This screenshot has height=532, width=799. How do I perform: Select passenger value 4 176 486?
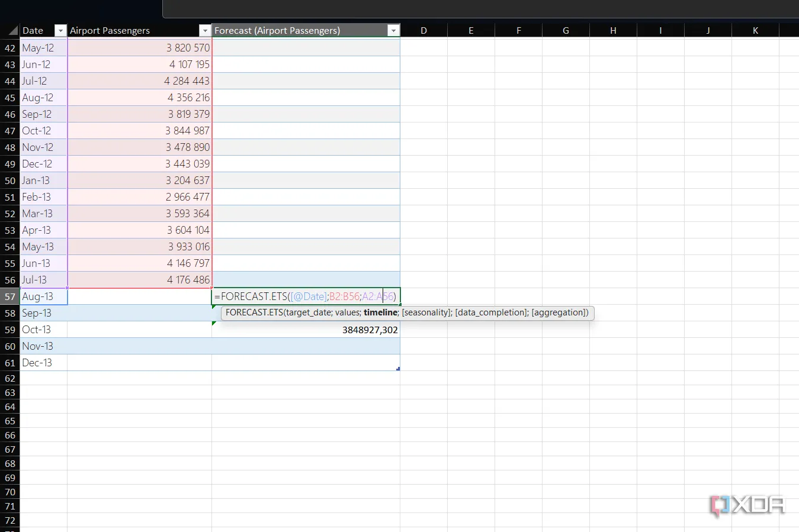[x=140, y=280]
